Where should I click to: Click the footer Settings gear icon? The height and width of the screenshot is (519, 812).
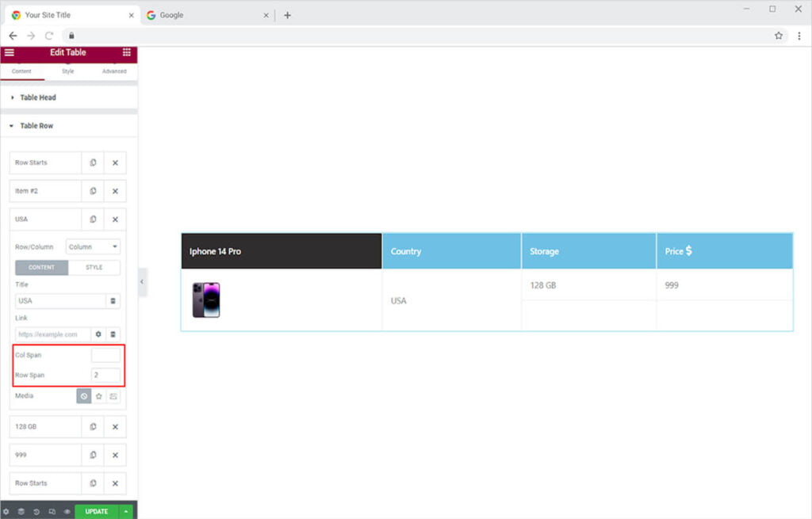pos(6,512)
